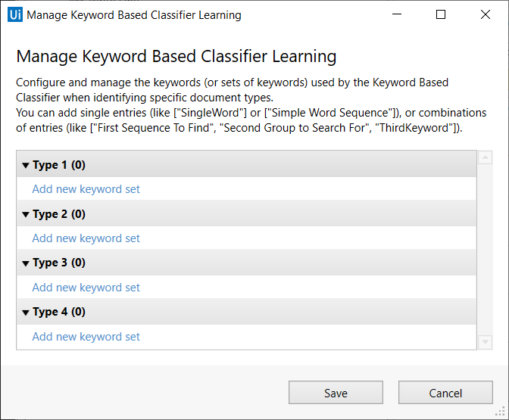Maximize the classifier learning window
This screenshot has height=420, width=509.
pyautogui.click(x=441, y=15)
